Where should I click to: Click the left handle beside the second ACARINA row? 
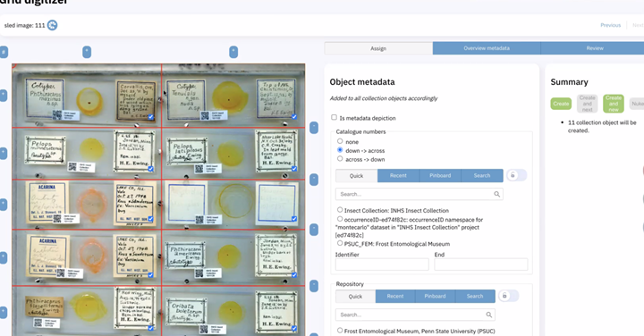point(4,257)
